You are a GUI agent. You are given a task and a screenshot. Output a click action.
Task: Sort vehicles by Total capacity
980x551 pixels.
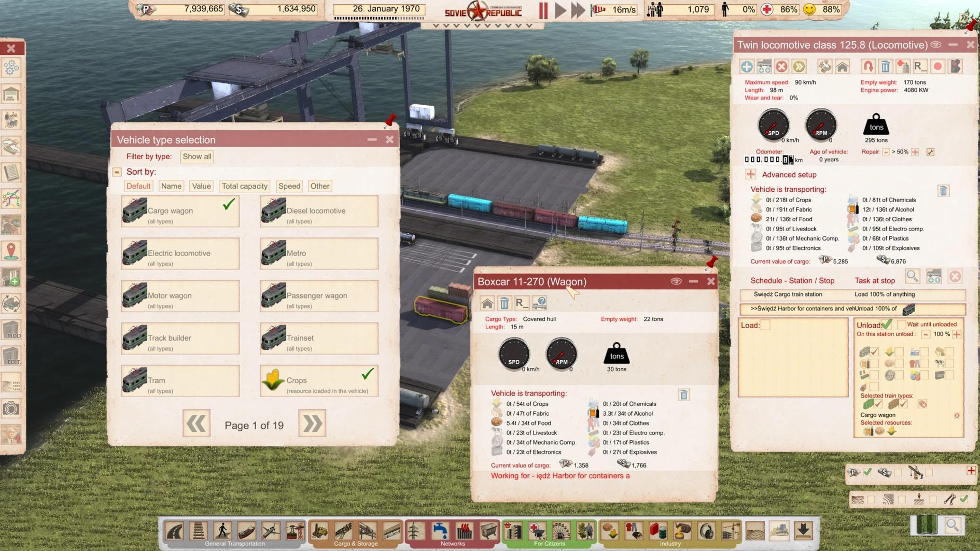[244, 186]
